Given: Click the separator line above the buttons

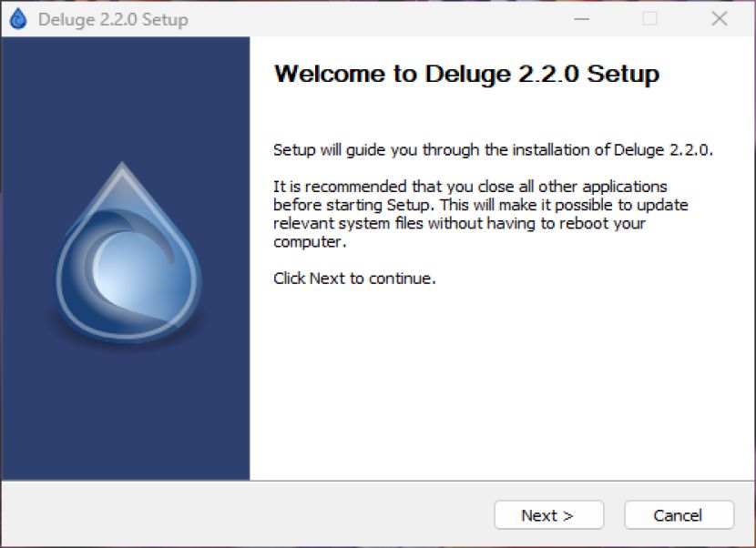Looking at the screenshot, I should pos(378,481).
